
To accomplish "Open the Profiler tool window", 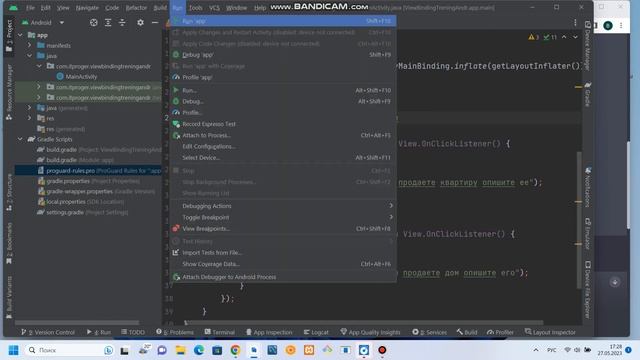I will tap(500, 332).
